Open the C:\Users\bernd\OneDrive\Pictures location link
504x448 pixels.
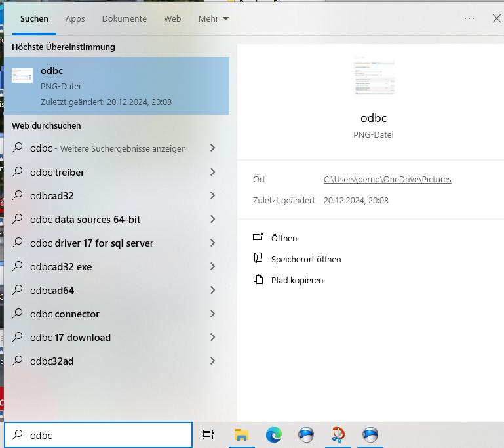[x=387, y=179]
